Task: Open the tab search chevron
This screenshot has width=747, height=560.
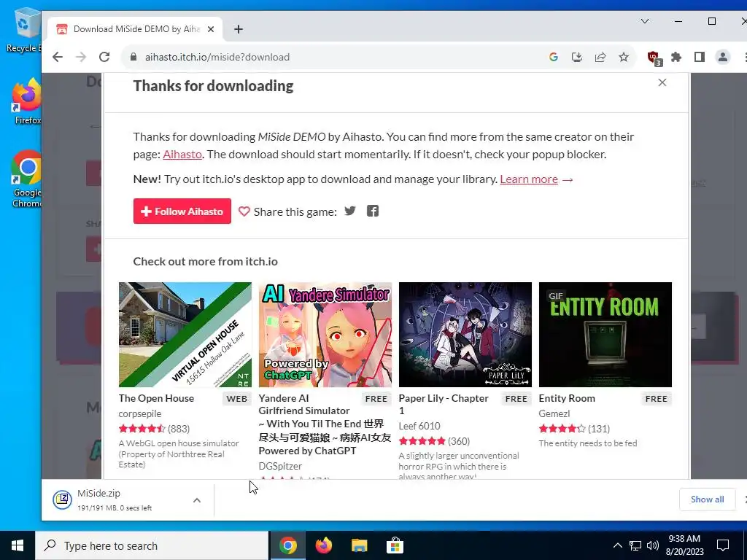Action: tap(645, 21)
